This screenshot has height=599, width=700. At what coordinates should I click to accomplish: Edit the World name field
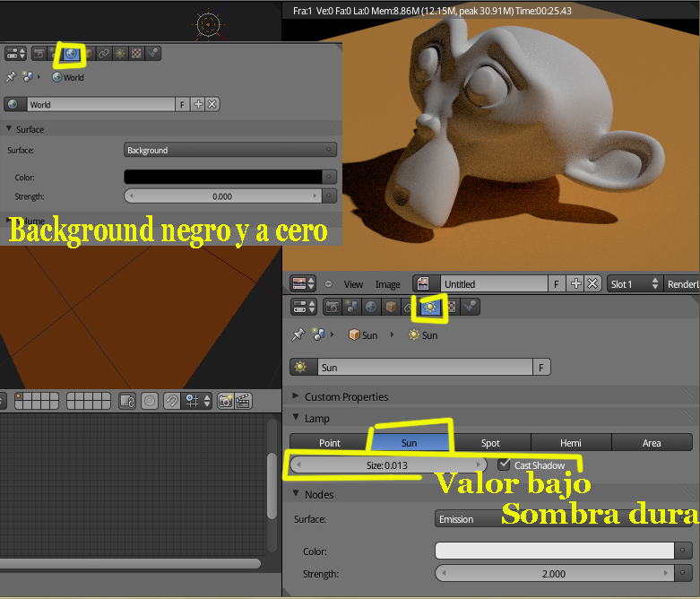tap(101, 105)
